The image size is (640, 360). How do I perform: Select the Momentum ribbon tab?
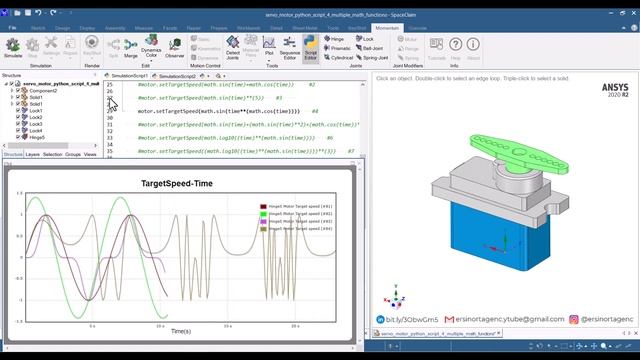[387, 28]
